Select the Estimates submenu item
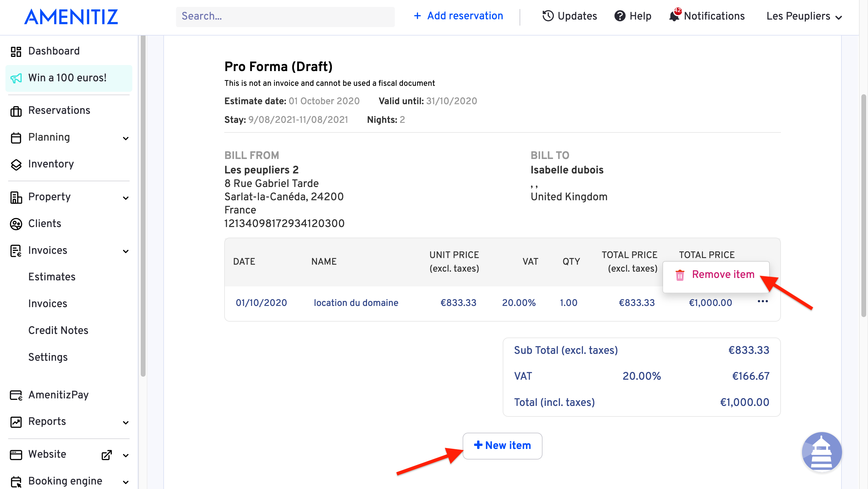868x489 pixels. (52, 277)
